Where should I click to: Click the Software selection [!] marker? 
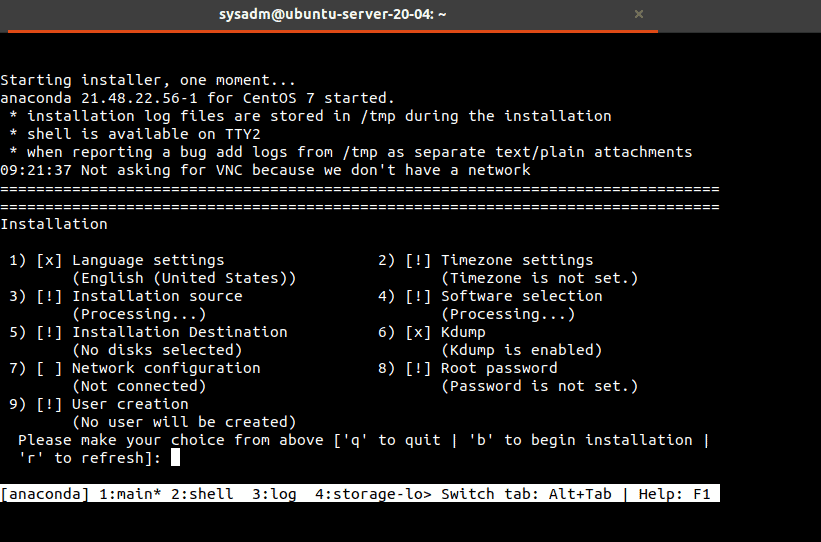tap(418, 296)
